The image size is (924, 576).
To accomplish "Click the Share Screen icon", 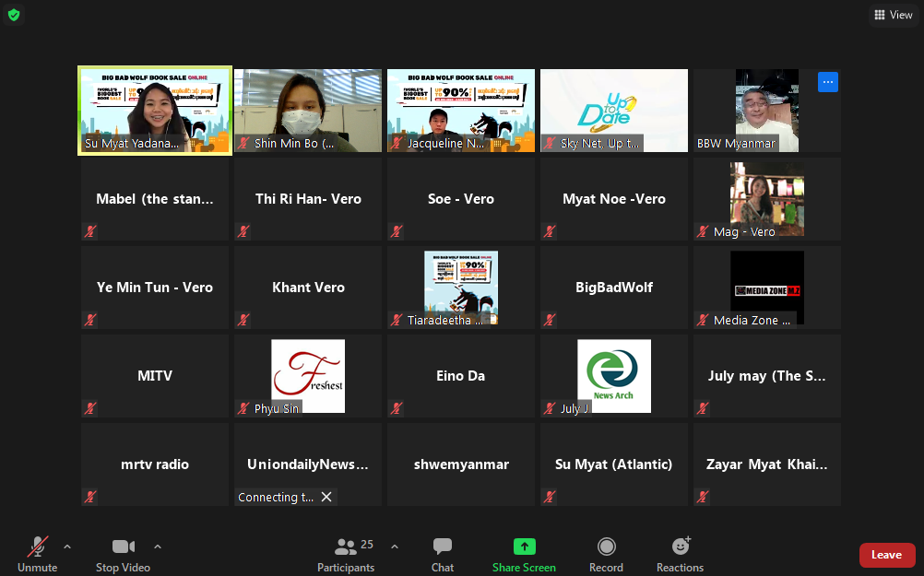I will point(524,547).
